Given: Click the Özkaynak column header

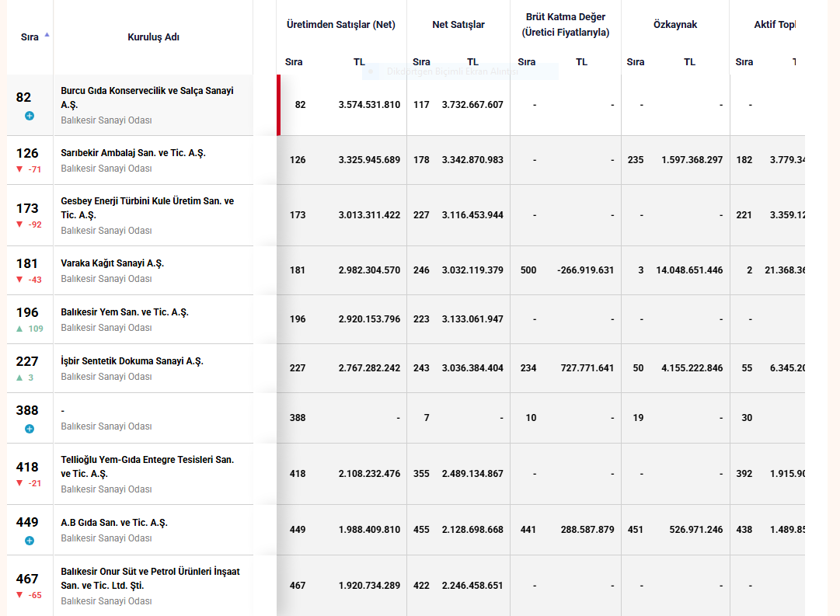Looking at the screenshot, I should tap(675, 25).
